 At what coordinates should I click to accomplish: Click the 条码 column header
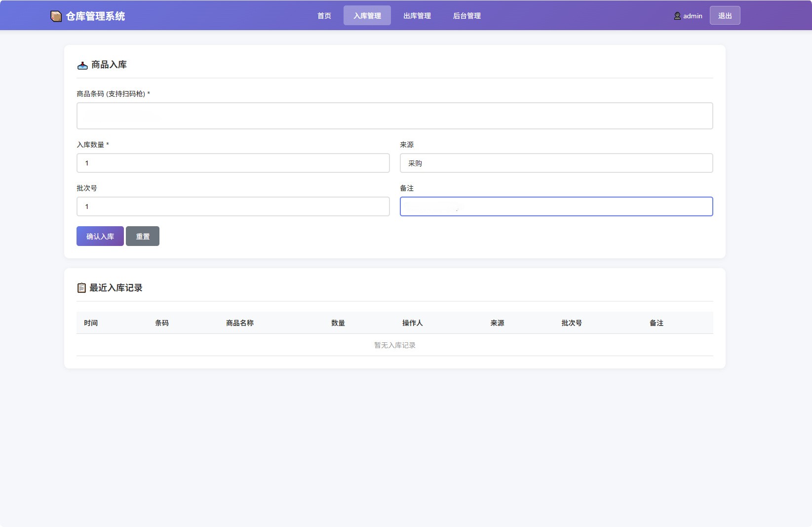pos(162,323)
